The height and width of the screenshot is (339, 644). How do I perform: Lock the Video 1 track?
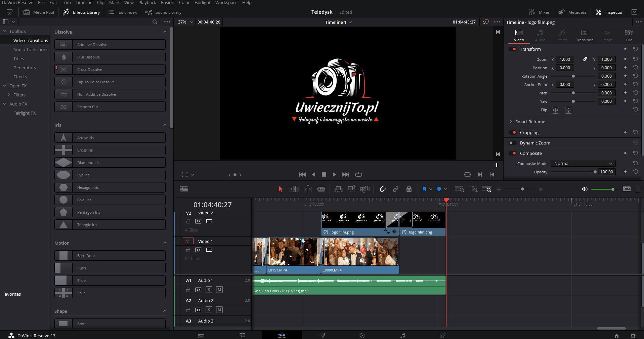[188, 250]
